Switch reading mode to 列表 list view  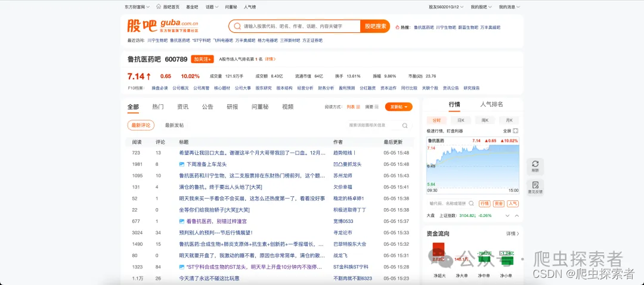click(x=353, y=107)
